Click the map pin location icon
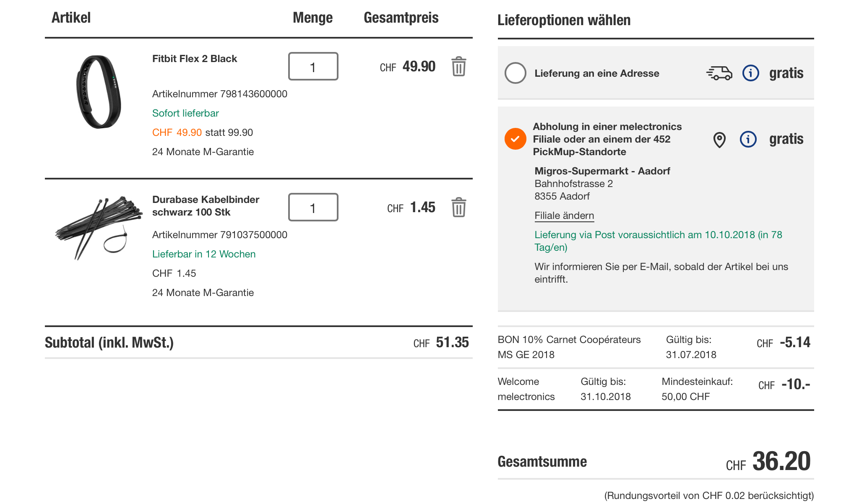 pyautogui.click(x=719, y=140)
